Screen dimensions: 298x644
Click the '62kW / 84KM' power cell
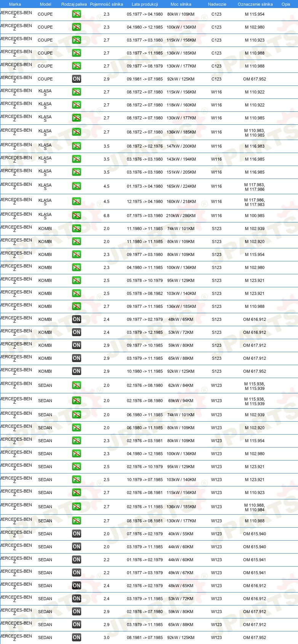pos(181,385)
